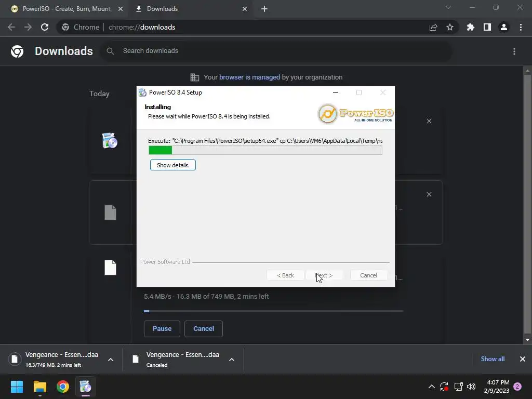Click the Downloads page vertical scrollbar
This screenshot has width=532, height=399.
[x=527, y=204]
